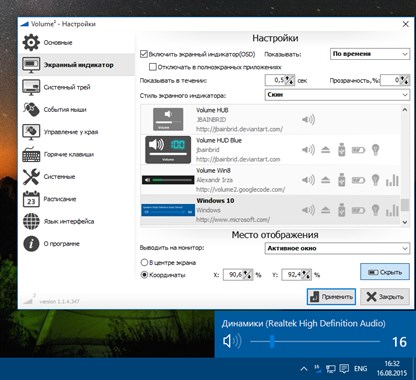Click the Закрыть button
The width and height of the screenshot is (416, 380).
[x=385, y=297]
